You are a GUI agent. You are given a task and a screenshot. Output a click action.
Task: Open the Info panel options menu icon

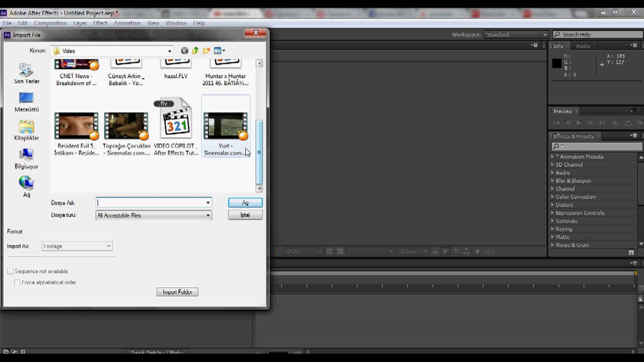tap(634, 45)
